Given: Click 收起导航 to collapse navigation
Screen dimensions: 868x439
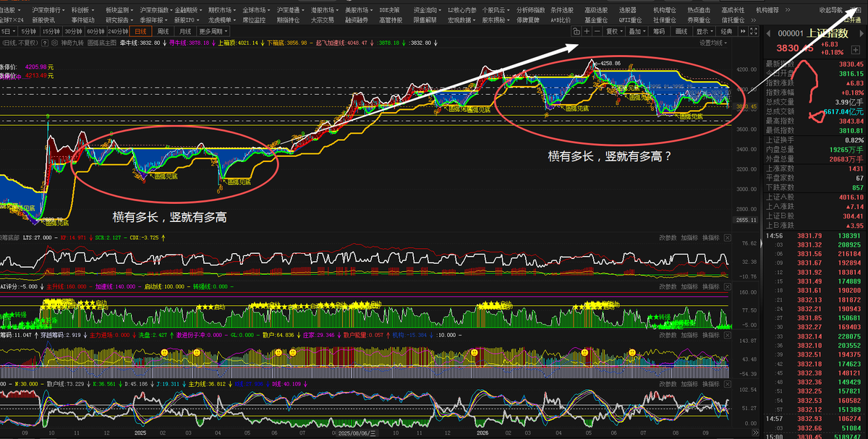Looking at the screenshot, I should [830, 10].
